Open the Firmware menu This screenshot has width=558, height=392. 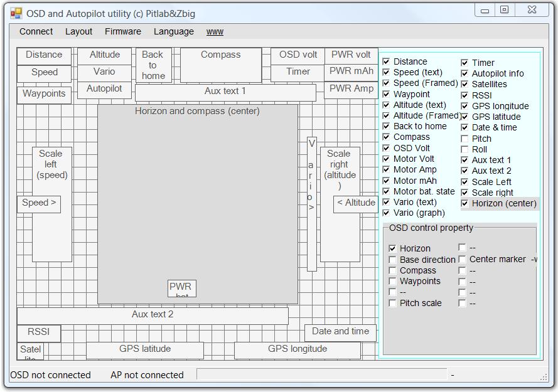123,31
